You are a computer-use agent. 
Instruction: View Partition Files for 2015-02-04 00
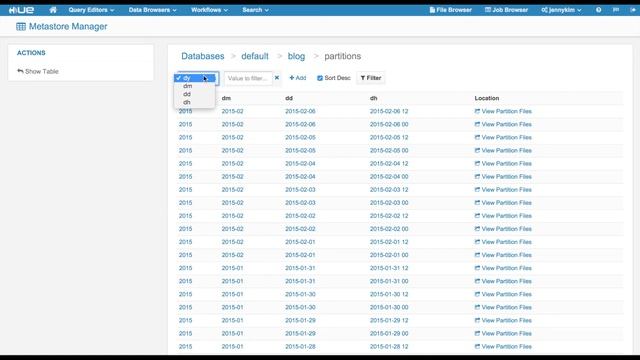(503, 177)
